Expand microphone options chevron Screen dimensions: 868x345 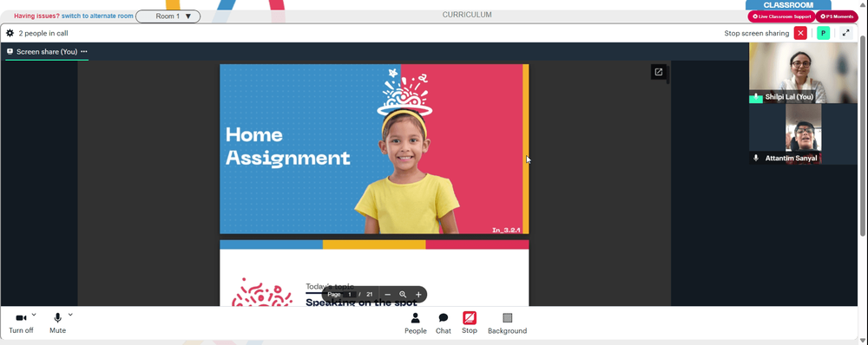70,315
